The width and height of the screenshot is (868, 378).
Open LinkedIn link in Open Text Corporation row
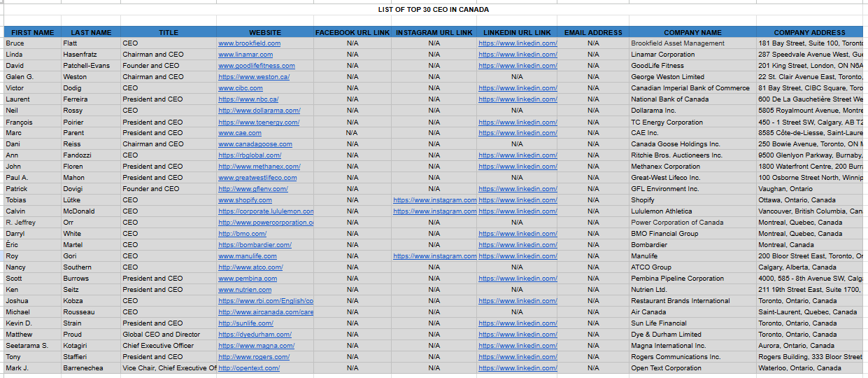pos(518,368)
